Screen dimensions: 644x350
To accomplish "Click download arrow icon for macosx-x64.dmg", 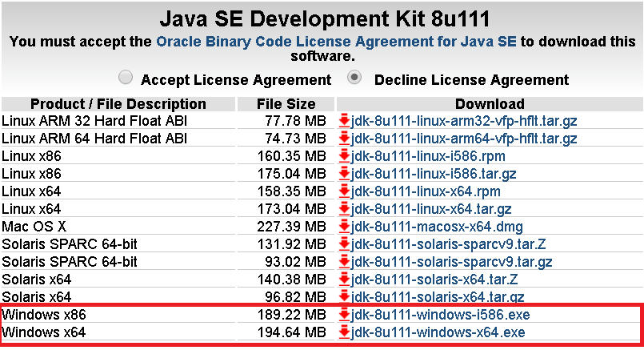I will coord(344,227).
